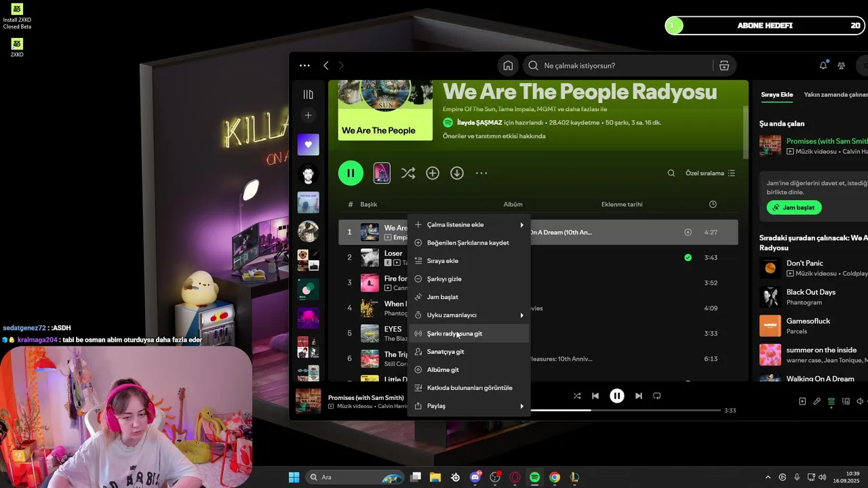Sort by the duration clock column icon
868x488 pixels.
(713, 204)
